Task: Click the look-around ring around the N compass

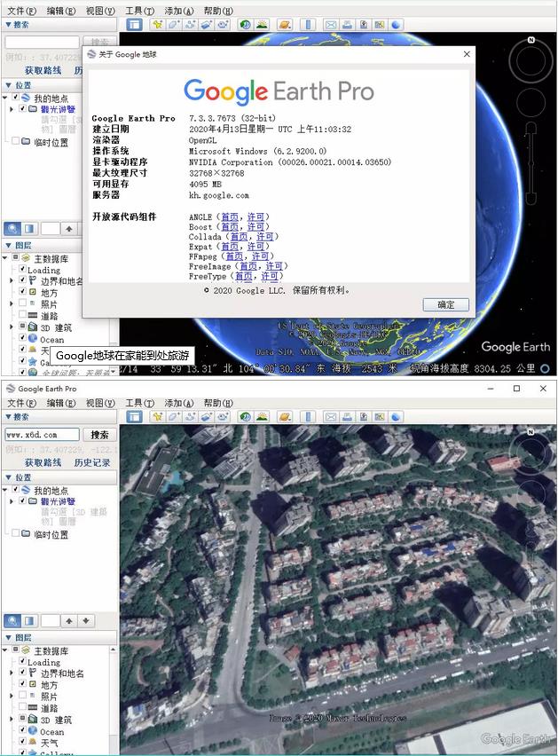Action: point(531,60)
